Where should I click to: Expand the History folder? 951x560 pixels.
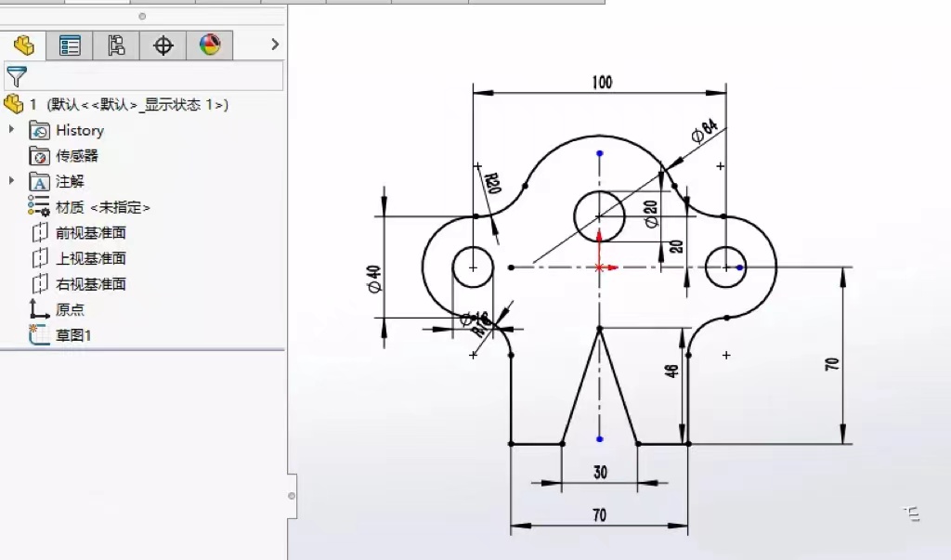(11, 130)
